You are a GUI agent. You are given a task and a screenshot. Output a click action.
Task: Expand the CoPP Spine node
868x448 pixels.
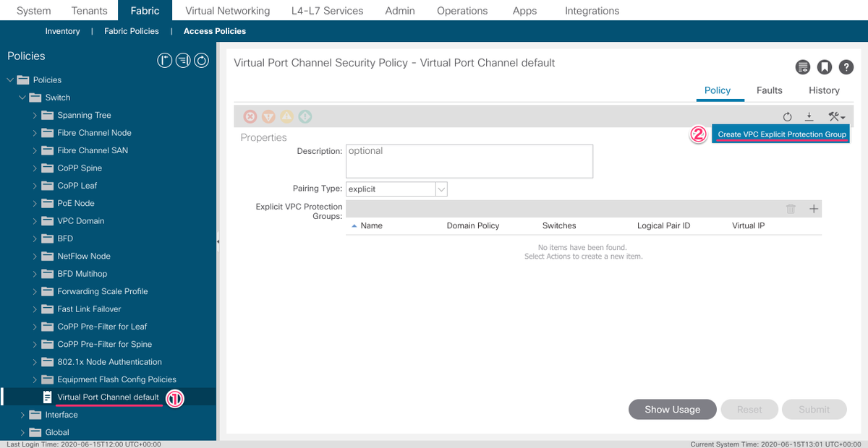click(35, 168)
